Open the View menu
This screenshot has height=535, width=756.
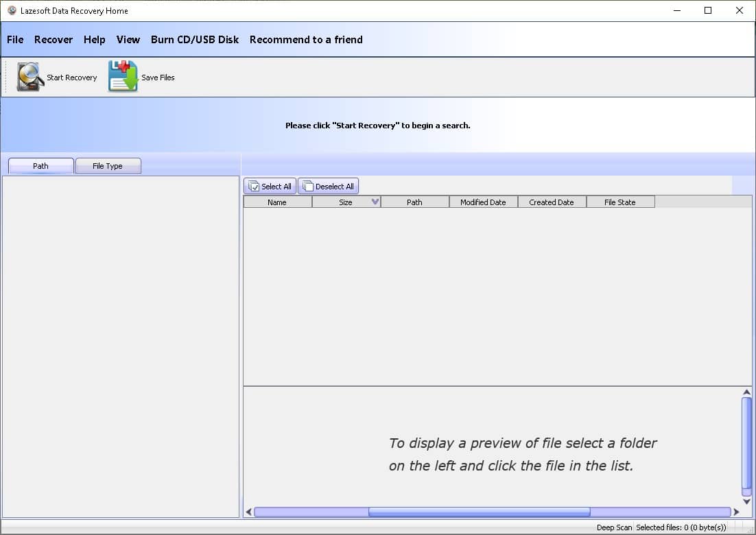point(128,40)
